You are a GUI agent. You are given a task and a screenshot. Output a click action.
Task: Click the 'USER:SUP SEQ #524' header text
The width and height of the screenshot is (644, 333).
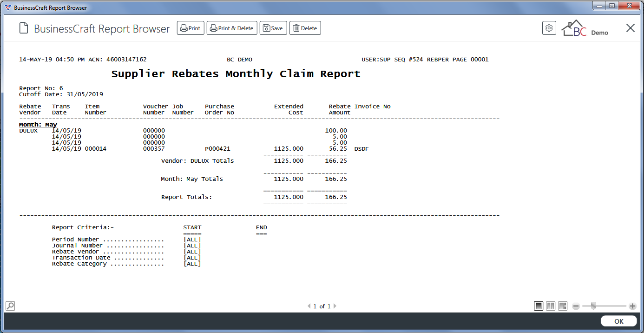coord(392,60)
